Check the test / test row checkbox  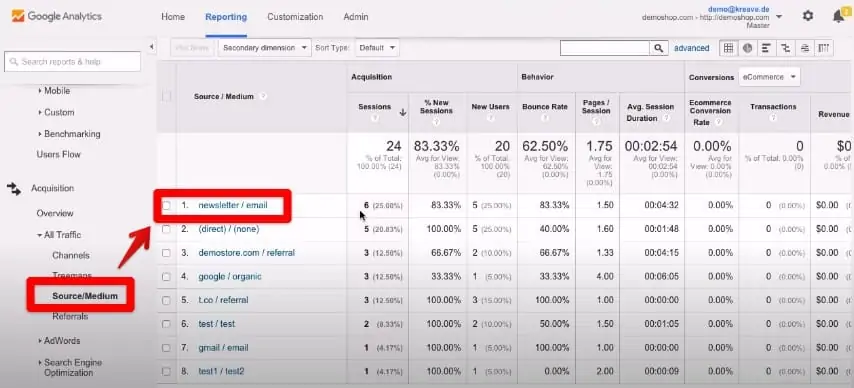(167, 324)
